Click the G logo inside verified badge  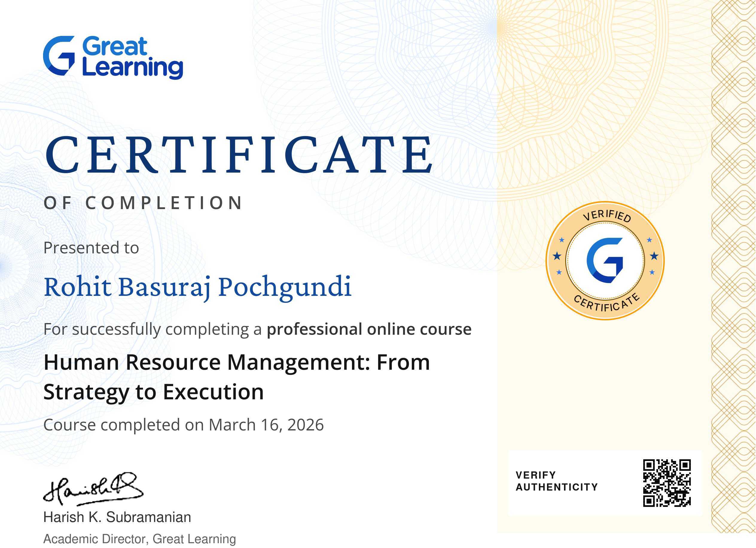pos(605,260)
